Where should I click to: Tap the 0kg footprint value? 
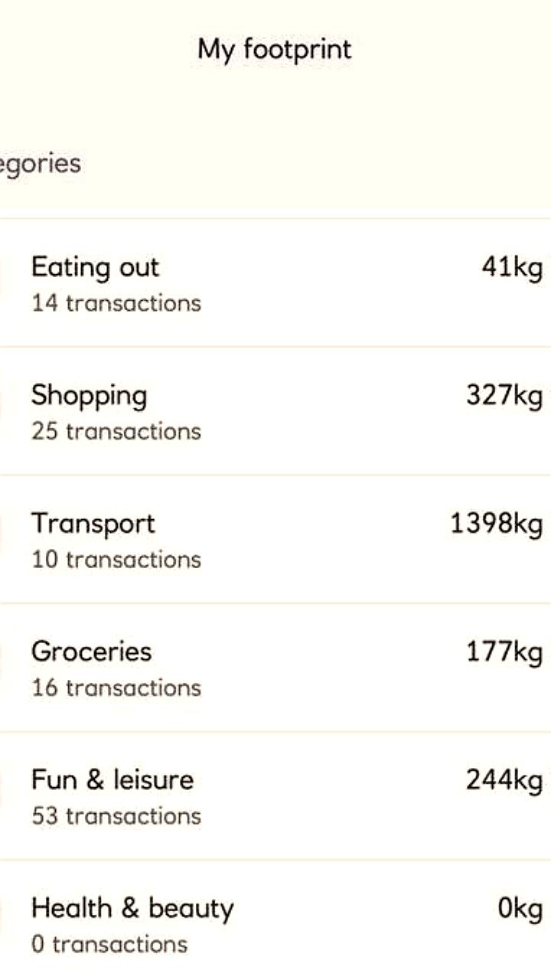[x=520, y=909]
